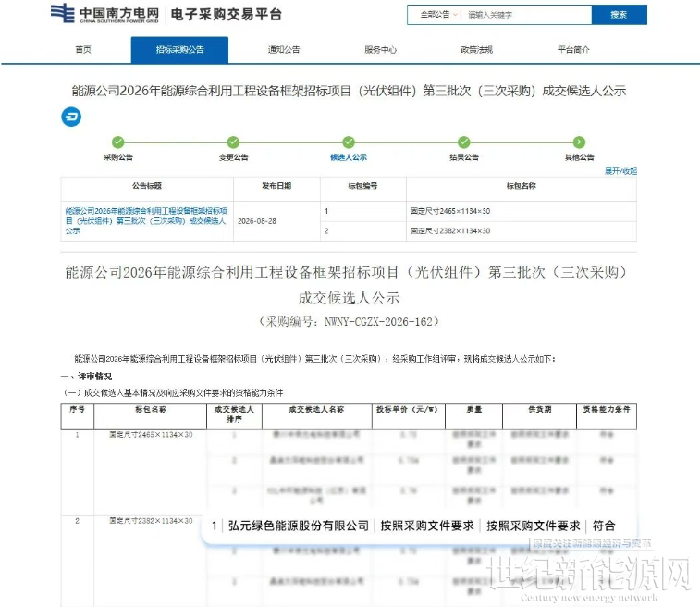700x607 pixels.
Task: Open the 平台简介 menu item
Action: tap(573, 50)
